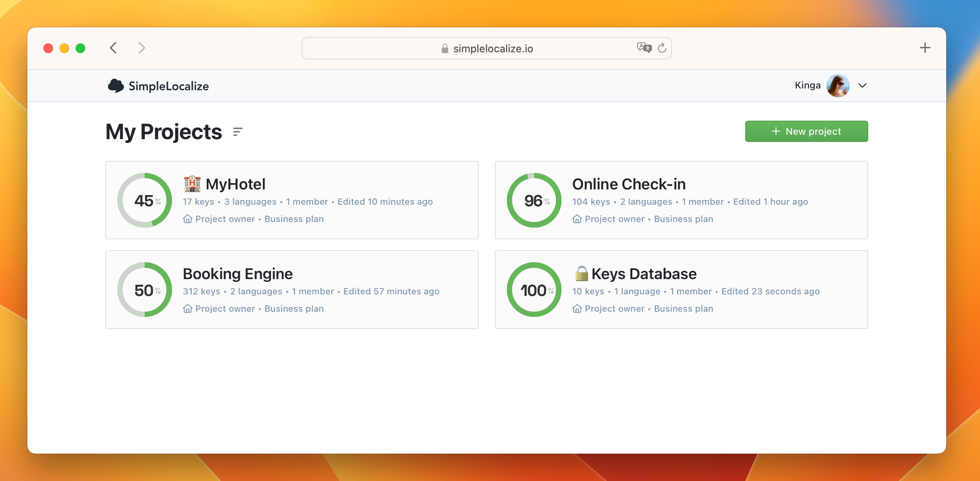Open the sort projects icon beside My Projects
The image size is (980, 481).
pyautogui.click(x=238, y=132)
